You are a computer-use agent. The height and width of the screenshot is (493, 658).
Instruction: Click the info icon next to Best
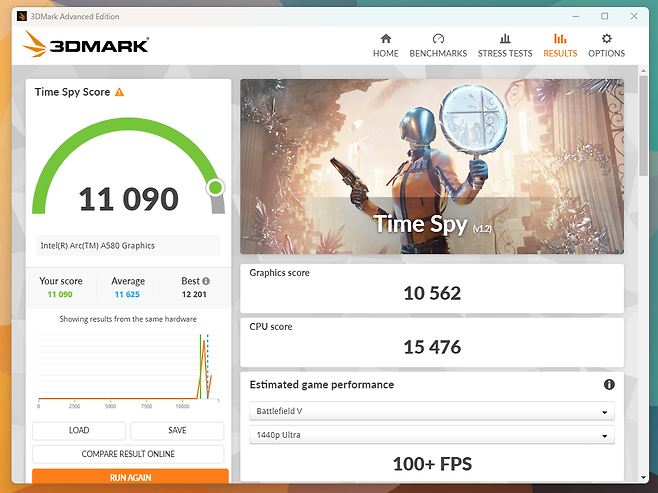(206, 281)
